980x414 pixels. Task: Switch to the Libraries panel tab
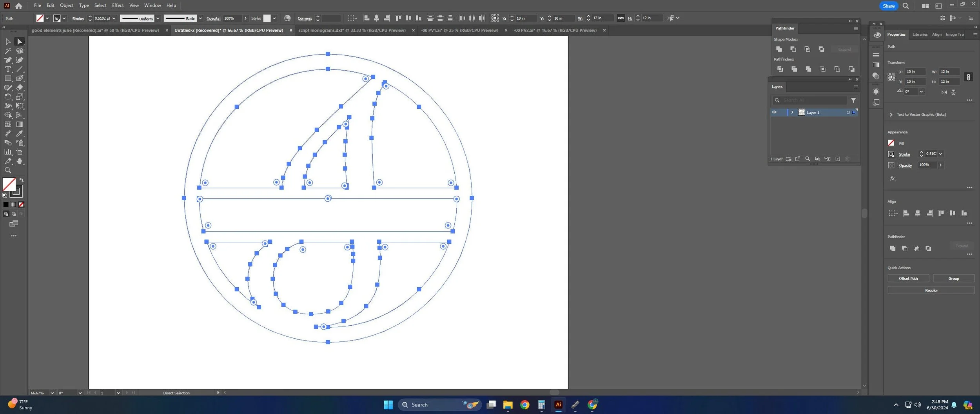920,35
